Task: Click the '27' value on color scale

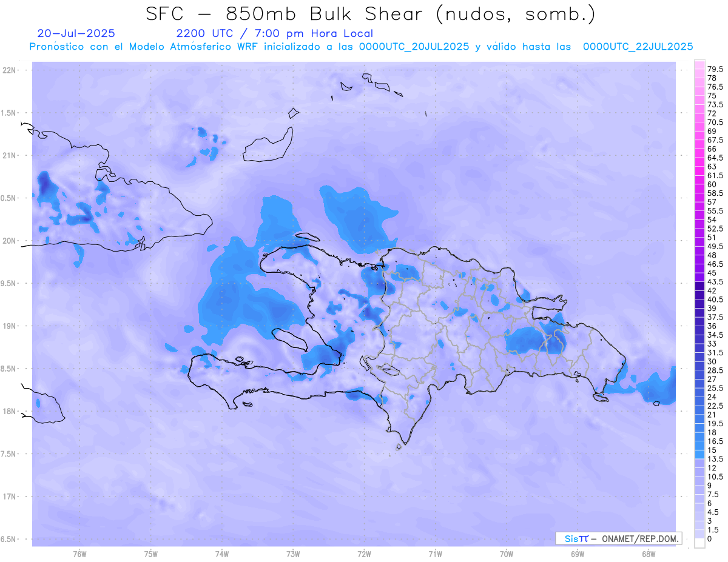Action: tap(712, 379)
